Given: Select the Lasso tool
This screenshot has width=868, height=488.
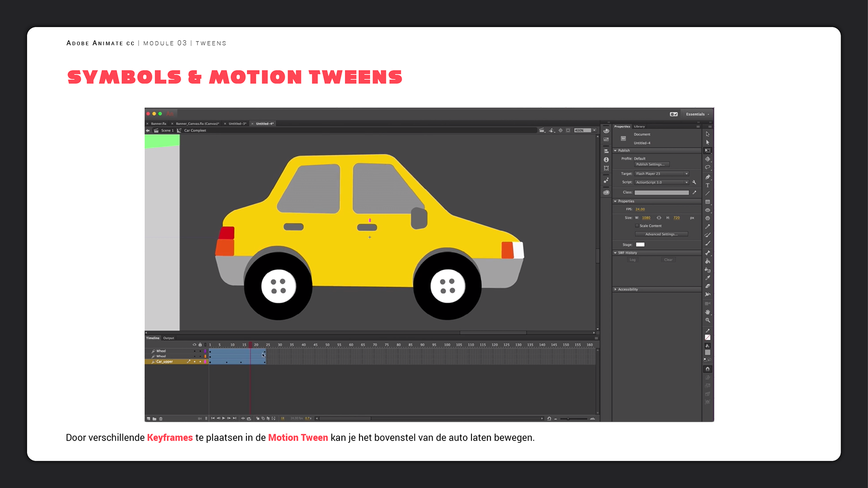Looking at the screenshot, I should coord(708,168).
